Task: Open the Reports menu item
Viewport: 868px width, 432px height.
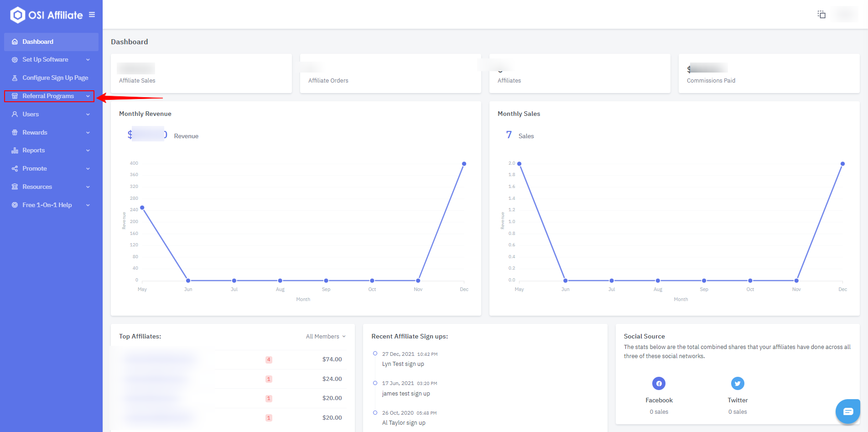Action: coord(51,151)
